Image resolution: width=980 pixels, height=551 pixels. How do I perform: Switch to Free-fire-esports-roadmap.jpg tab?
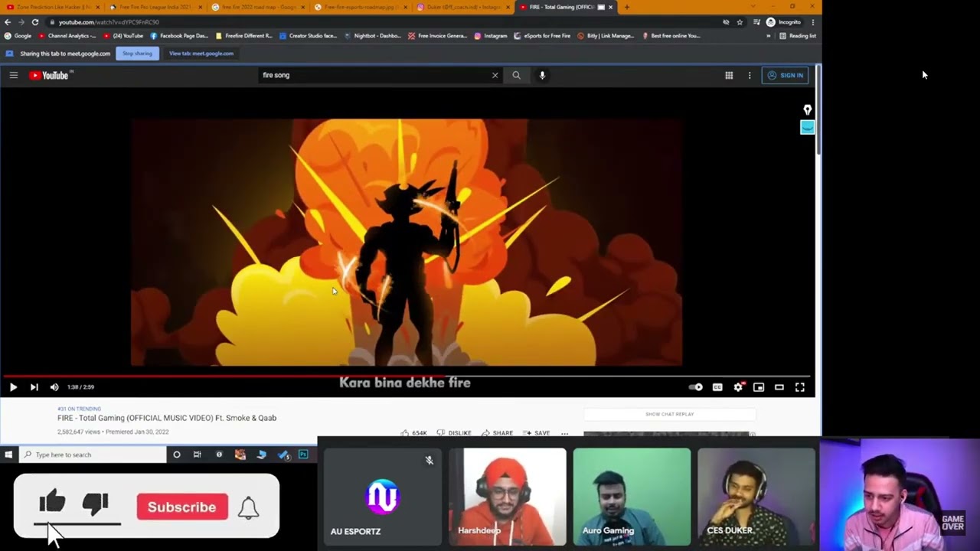361,7
